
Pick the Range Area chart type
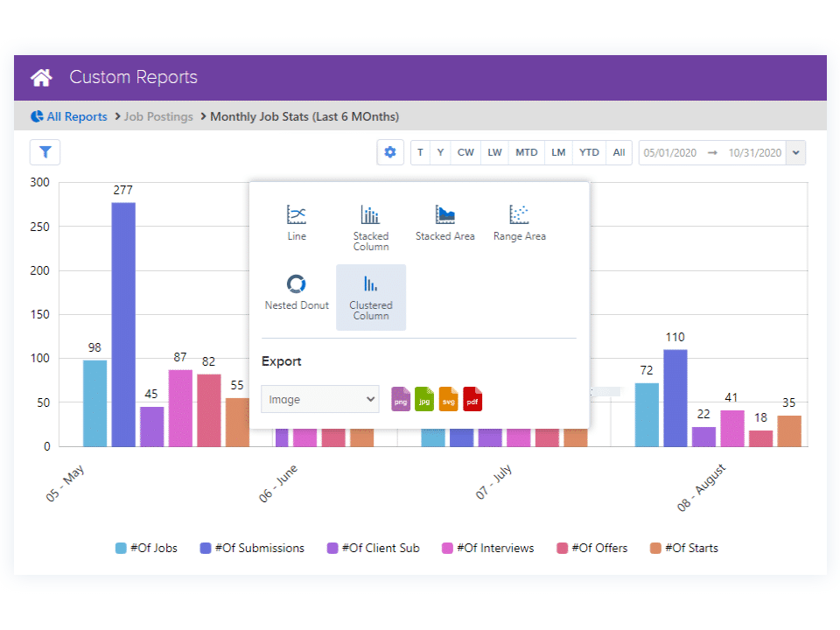point(520,222)
